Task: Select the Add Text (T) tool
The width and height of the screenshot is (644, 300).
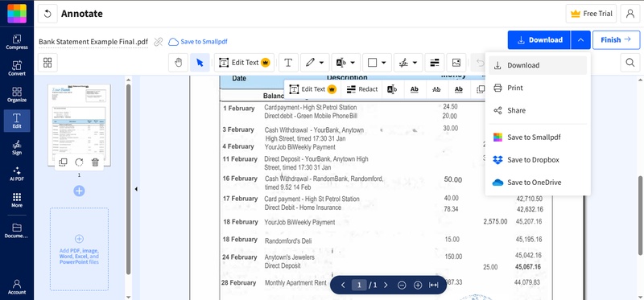Action: click(x=288, y=63)
